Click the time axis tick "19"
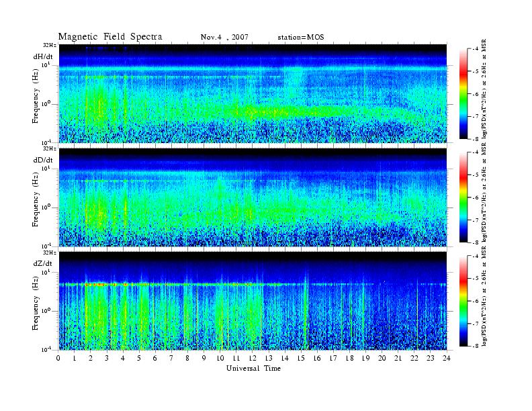Screen dimensions: 532x411 pyautogui.click(x=365, y=358)
